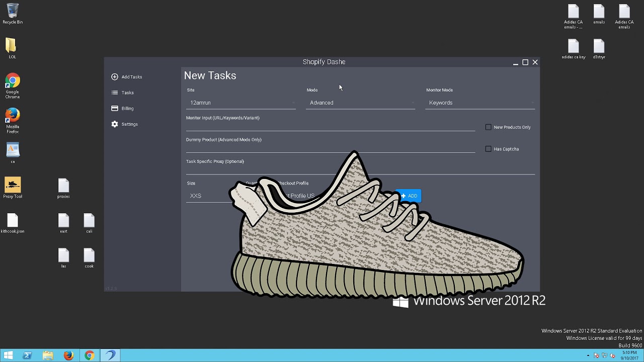Screen dimensions: 644x362
Task: Click the blue ADD button
Action: pos(409,196)
